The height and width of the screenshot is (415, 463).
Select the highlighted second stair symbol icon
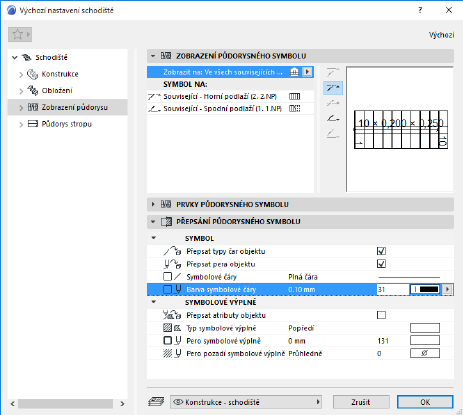pyautogui.click(x=333, y=88)
